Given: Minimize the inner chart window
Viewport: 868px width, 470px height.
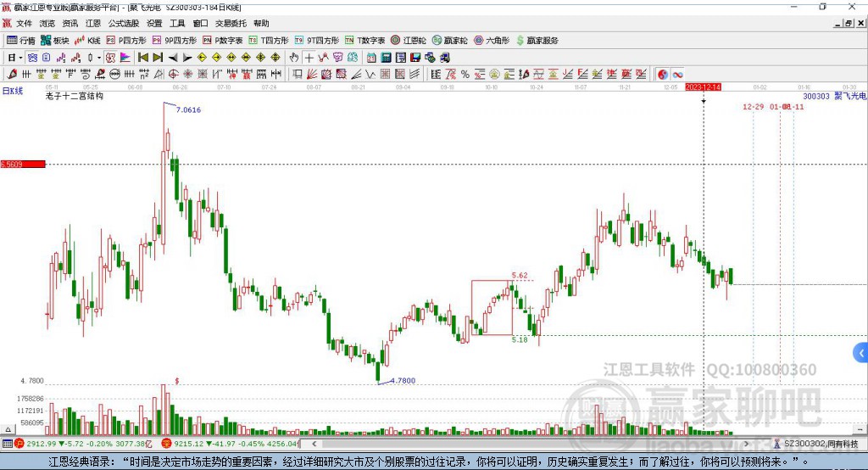Looking at the screenshot, I should [x=838, y=23].
